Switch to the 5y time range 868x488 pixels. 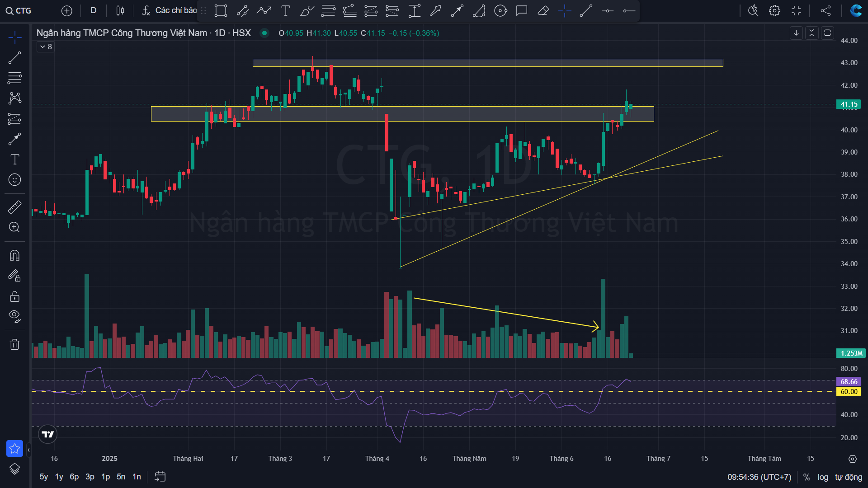tap(43, 477)
